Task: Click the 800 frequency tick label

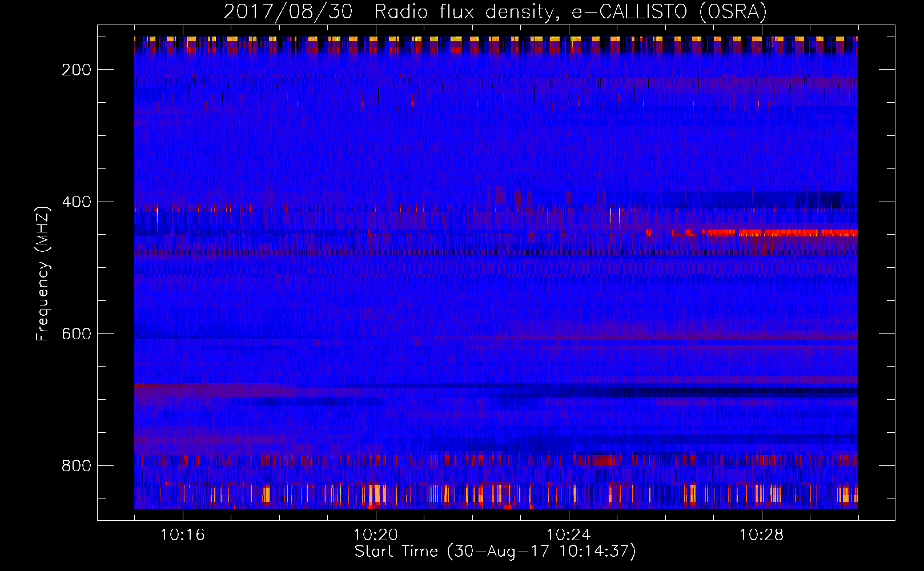Action: (x=77, y=466)
